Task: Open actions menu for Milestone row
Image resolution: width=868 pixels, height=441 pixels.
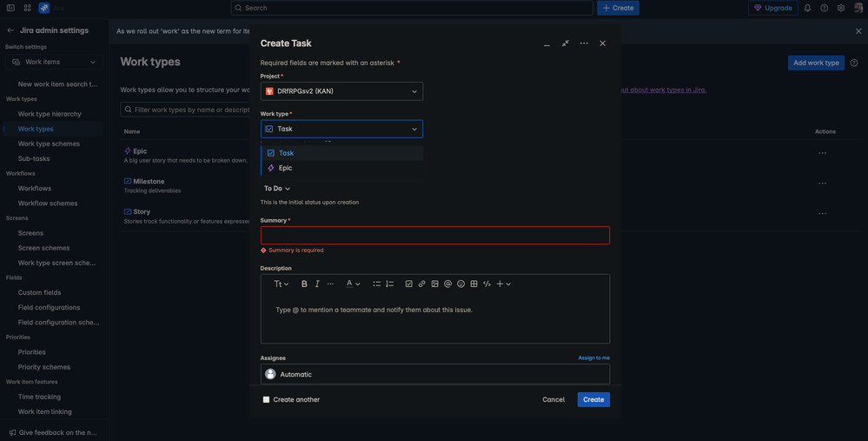Action: coord(823,184)
